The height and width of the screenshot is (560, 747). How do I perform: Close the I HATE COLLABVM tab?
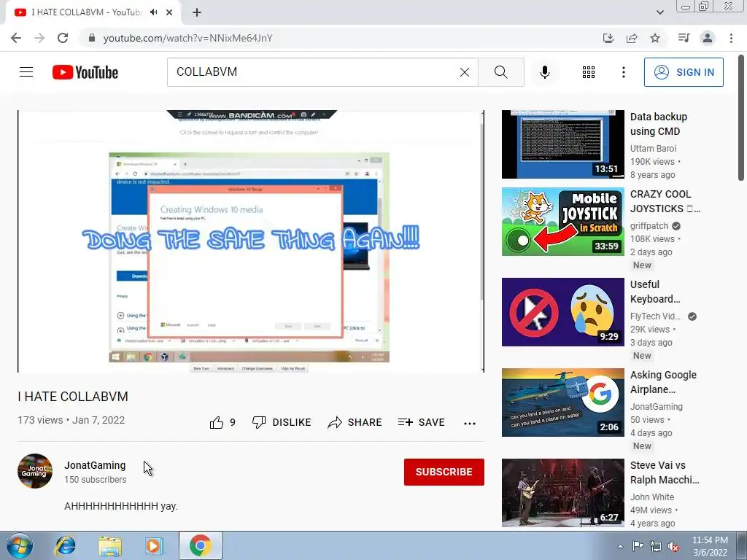tap(169, 12)
